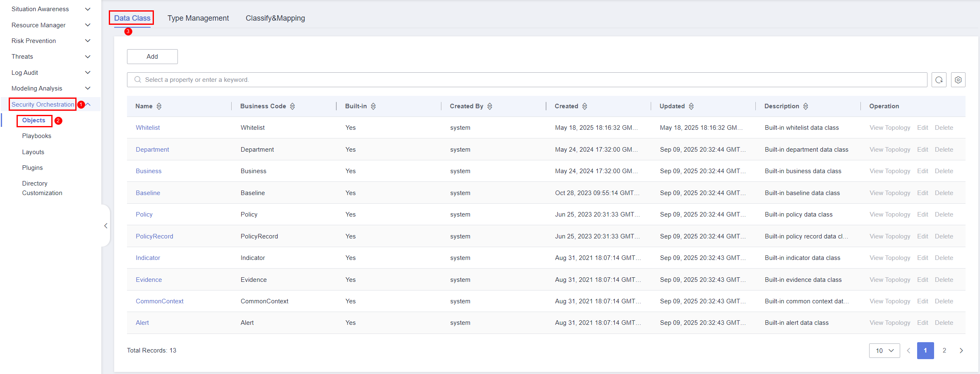Image resolution: width=980 pixels, height=374 pixels.
Task: Open the Whitelist data class link
Action: 148,128
